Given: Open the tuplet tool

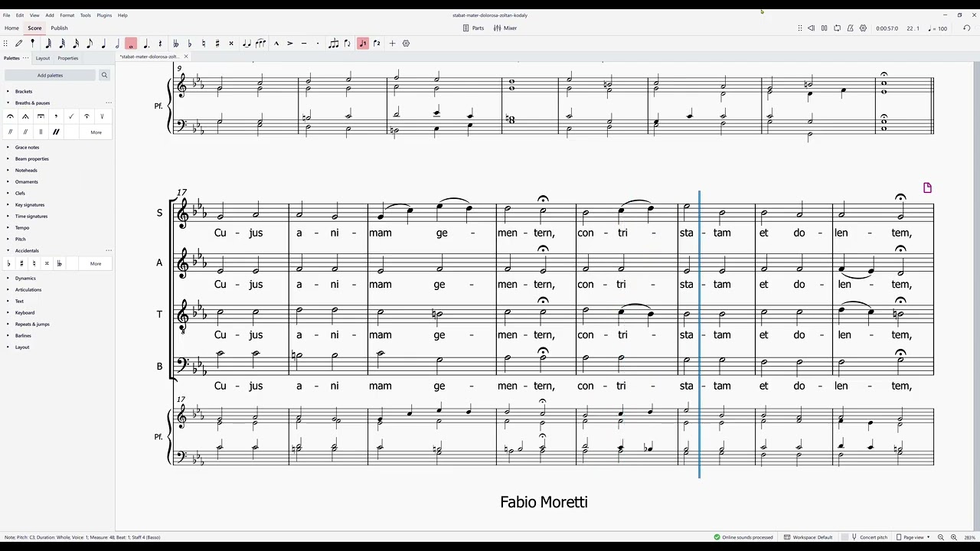Looking at the screenshot, I should (333, 44).
